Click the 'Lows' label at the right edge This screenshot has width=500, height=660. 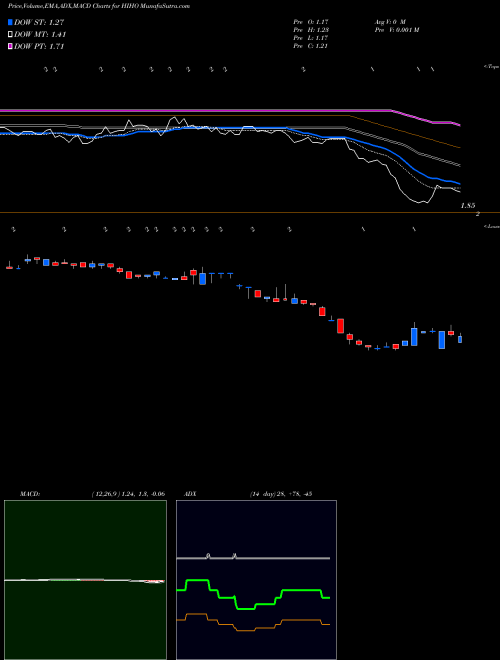click(x=492, y=226)
